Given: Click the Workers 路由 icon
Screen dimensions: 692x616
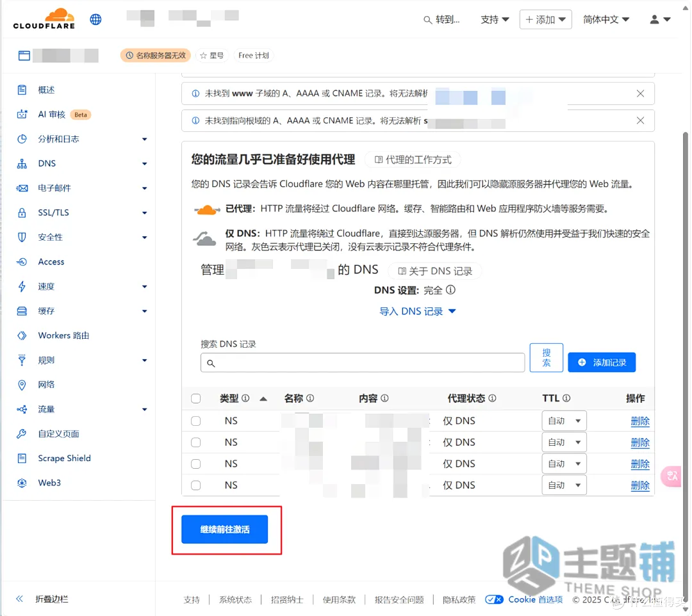Looking at the screenshot, I should (x=22, y=336).
